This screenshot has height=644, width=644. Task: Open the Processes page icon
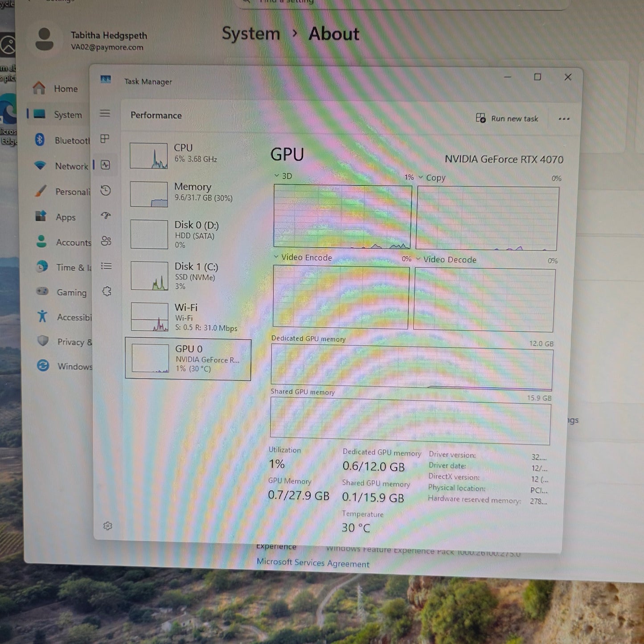tap(105, 139)
